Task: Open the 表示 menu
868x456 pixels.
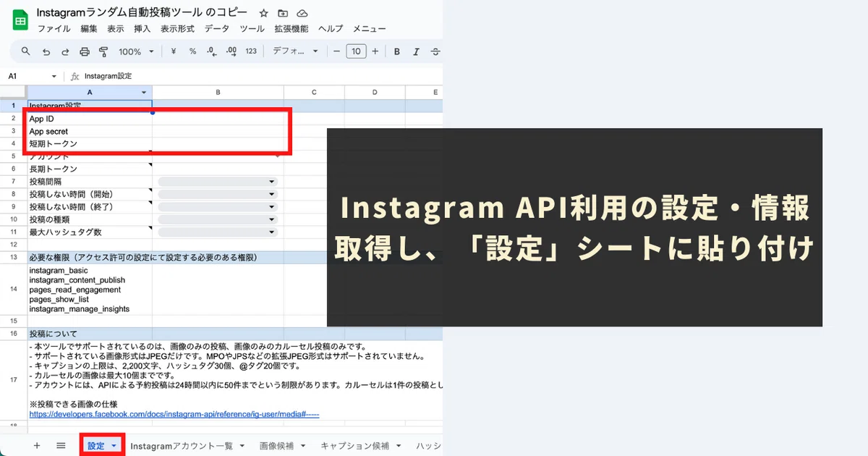Action: pos(116,29)
